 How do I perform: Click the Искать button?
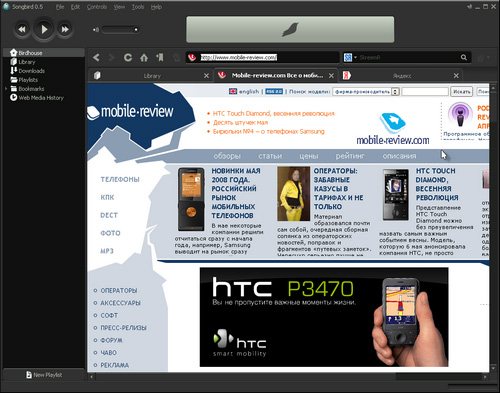(x=462, y=91)
